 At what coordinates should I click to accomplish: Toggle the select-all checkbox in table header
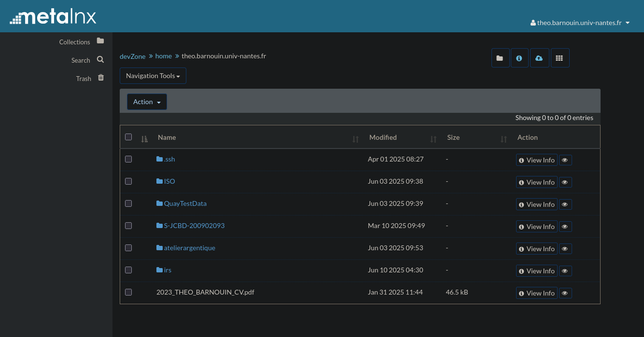click(x=128, y=137)
